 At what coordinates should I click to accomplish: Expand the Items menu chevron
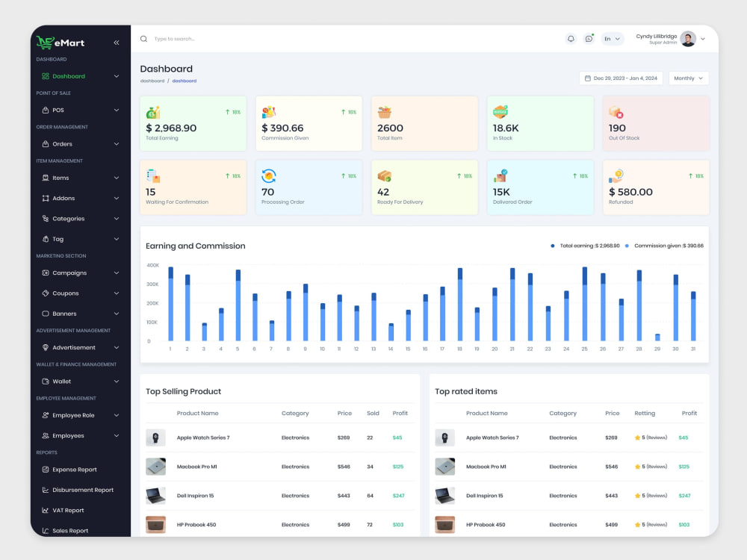tap(117, 178)
